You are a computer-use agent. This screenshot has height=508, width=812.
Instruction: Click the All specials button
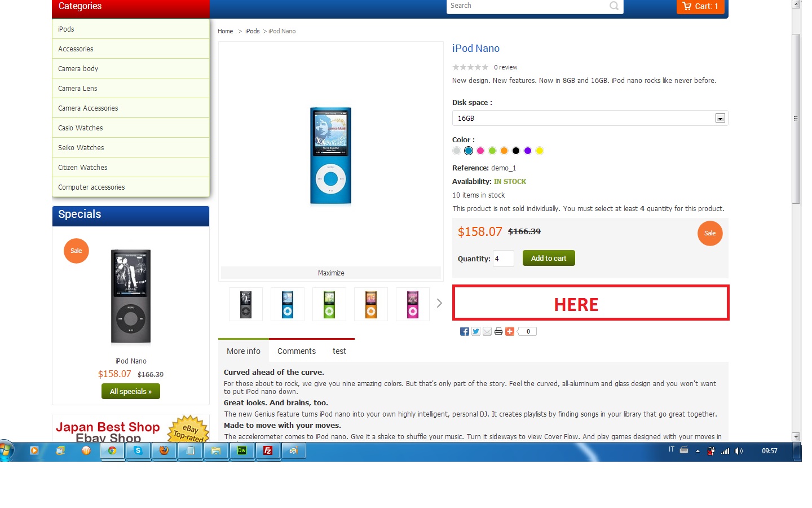(x=131, y=391)
